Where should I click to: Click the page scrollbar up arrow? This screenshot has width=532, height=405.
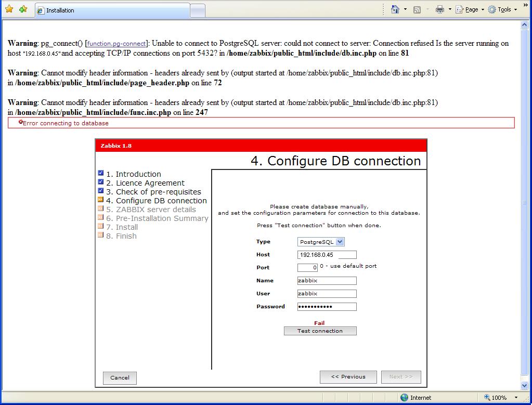524,25
